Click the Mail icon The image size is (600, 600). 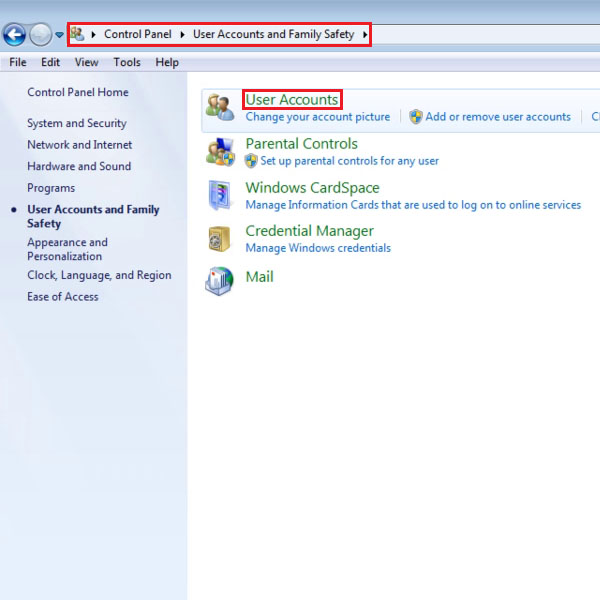pos(219,281)
